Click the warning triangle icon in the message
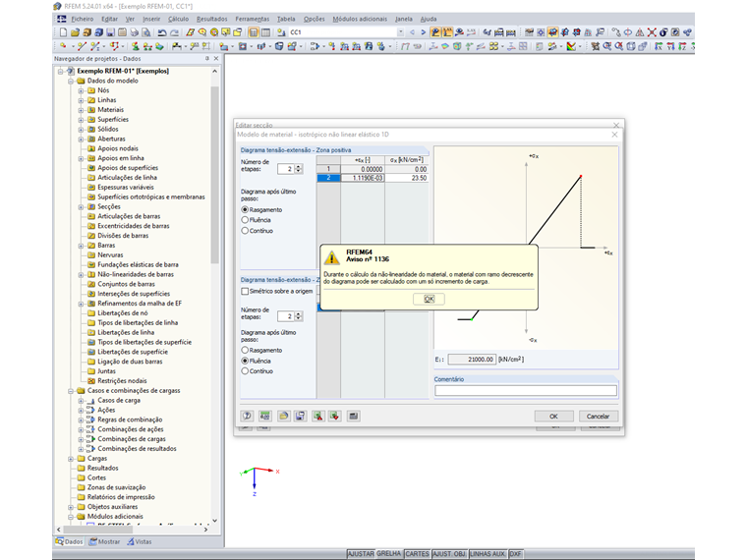This screenshot has width=747, height=560. pyautogui.click(x=331, y=257)
